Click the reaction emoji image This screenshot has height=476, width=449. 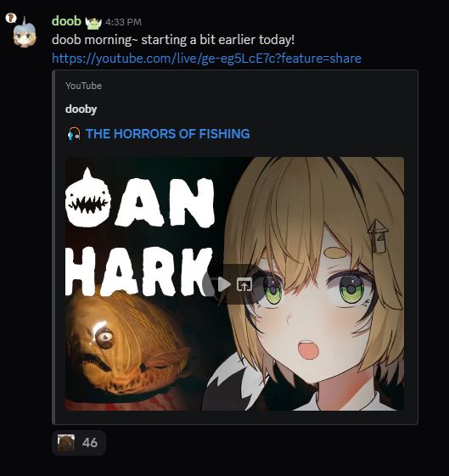pyautogui.click(x=66, y=443)
